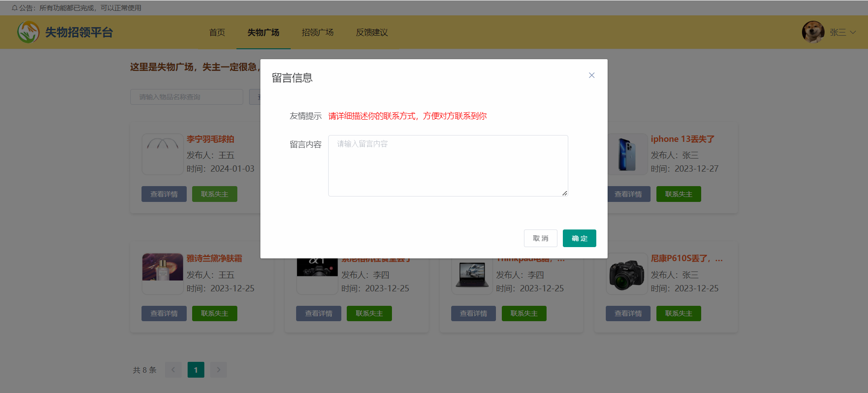Click the 这里是失物广场 page heading
The image size is (868, 393).
coord(195,67)
